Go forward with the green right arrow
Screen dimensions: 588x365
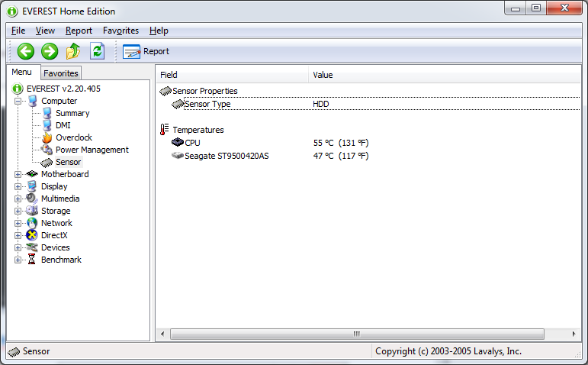point(50,51)
